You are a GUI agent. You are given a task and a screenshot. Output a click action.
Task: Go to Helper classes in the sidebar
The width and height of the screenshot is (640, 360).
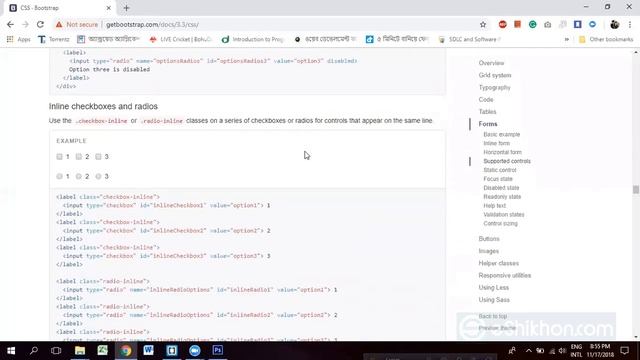tap(498, 263)
